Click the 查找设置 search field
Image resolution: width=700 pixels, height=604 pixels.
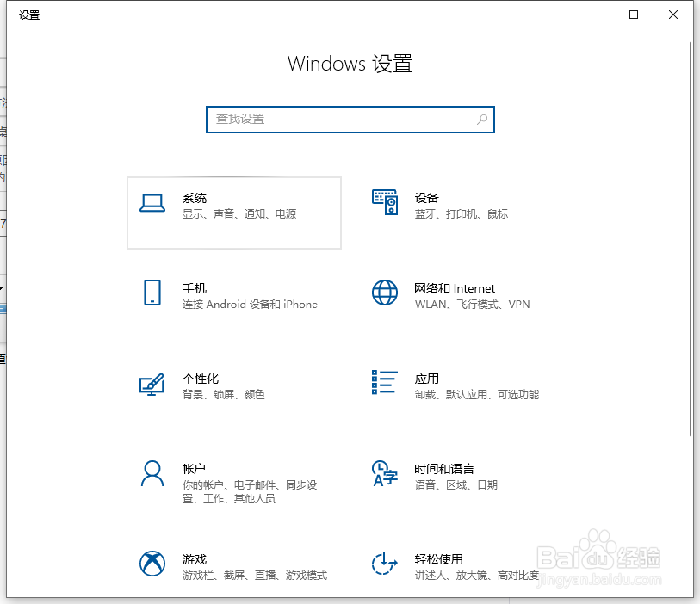pyautogui.click(x=350, y=120)
